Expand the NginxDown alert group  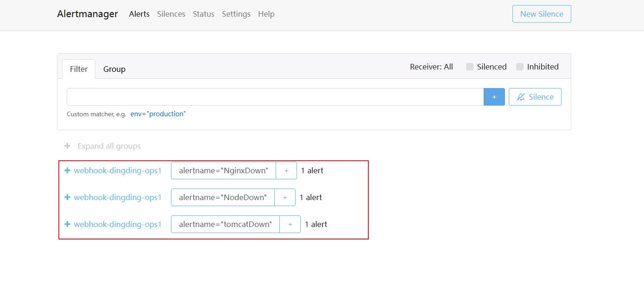point(67,170)
